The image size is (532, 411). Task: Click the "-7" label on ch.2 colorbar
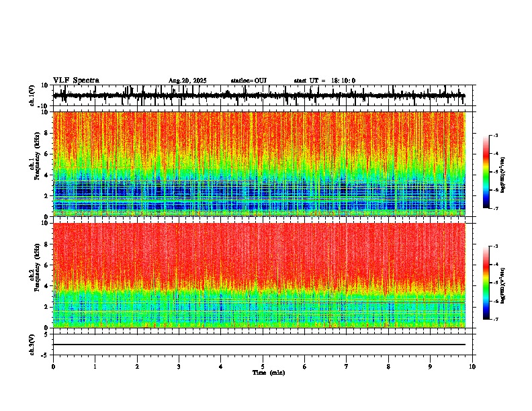coord(495,319)
